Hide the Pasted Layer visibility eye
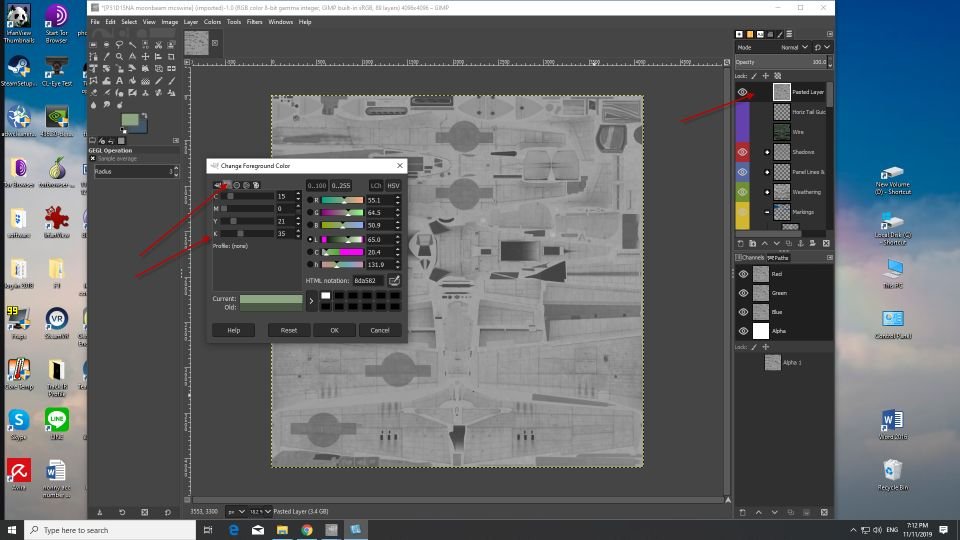 tap(742, 92)
